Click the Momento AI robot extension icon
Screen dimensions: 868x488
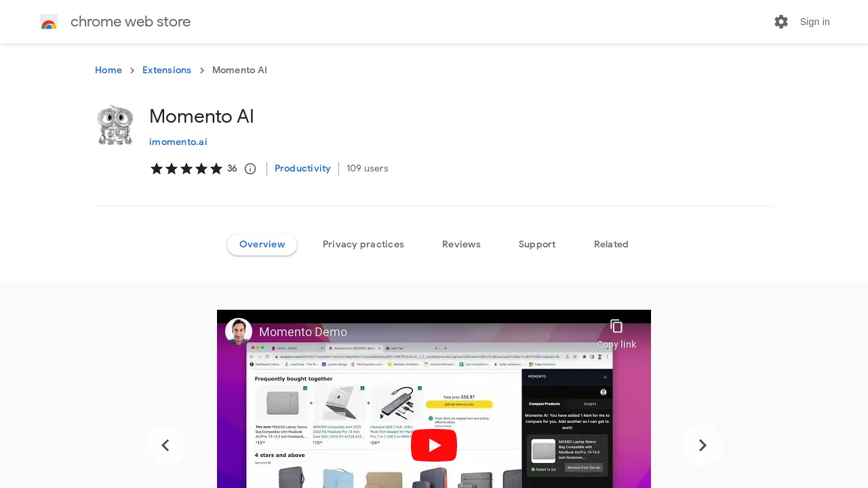[115, 125]
